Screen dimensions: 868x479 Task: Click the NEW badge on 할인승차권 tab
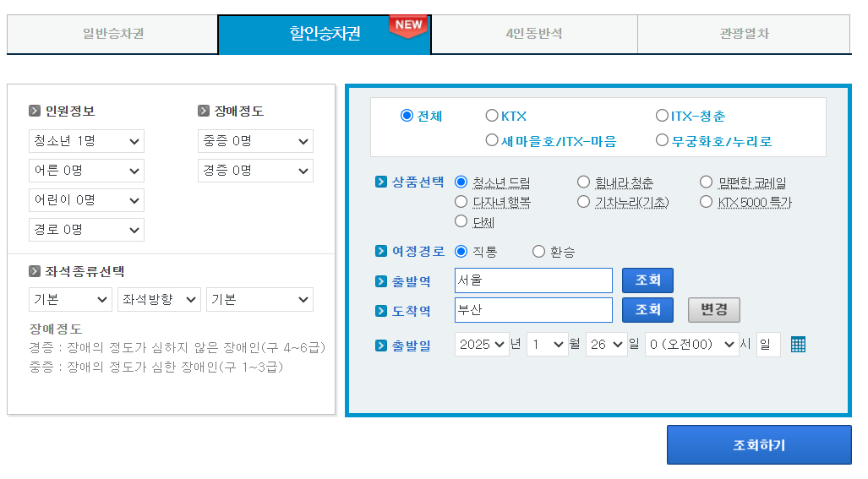pos(408,26)
